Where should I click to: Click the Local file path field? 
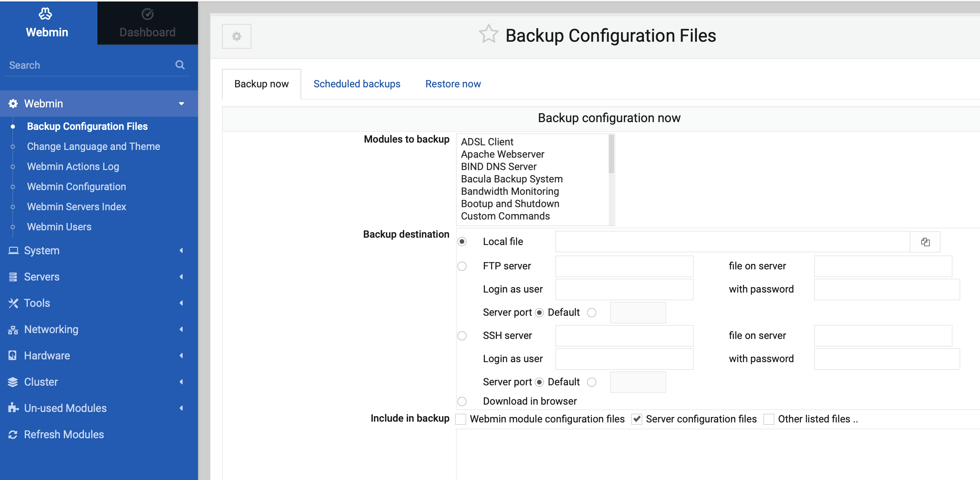[x=732, y=242]
